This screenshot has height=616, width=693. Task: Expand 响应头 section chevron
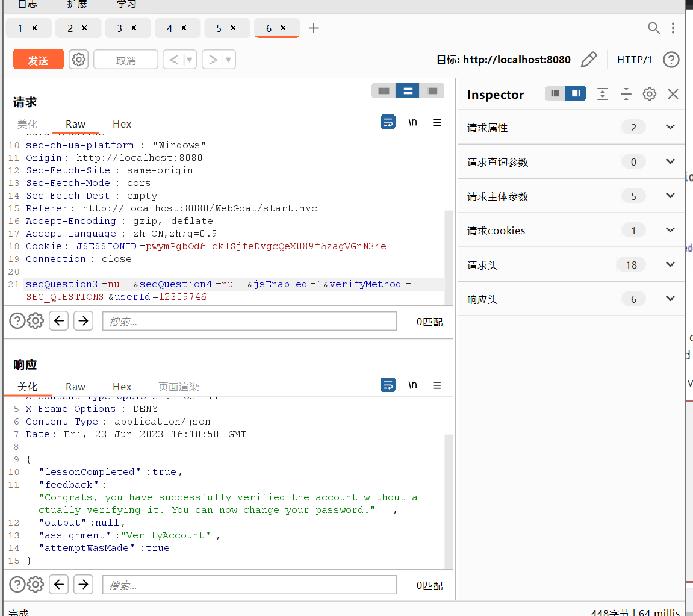[x=670, y=299]
